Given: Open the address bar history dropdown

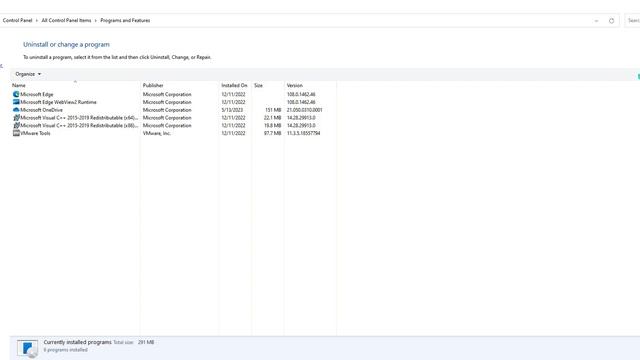Looking at the screenshot, I should click(x=596, y=21).
